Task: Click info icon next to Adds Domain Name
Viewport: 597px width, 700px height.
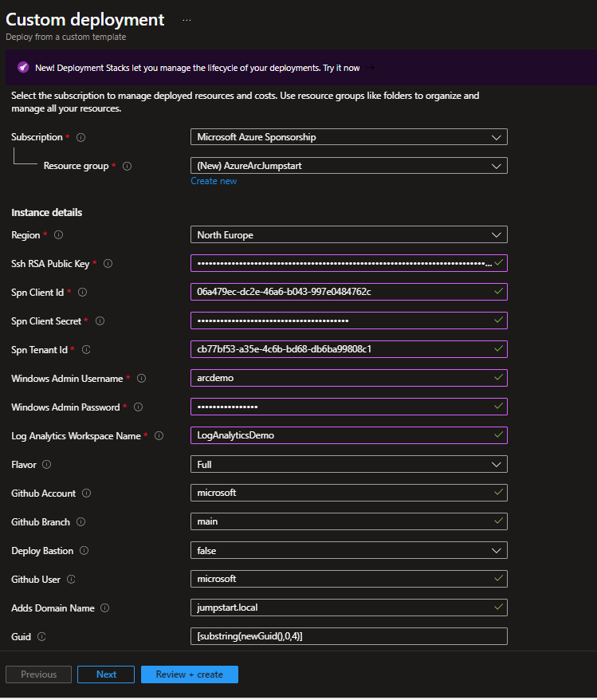Action: click(105, 608)
